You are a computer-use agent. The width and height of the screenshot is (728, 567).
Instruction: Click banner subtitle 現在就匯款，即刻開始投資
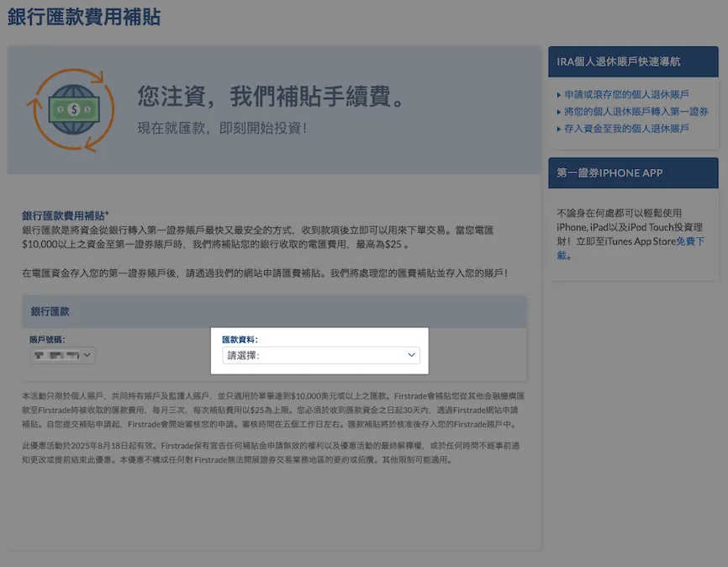click(223, 129)
